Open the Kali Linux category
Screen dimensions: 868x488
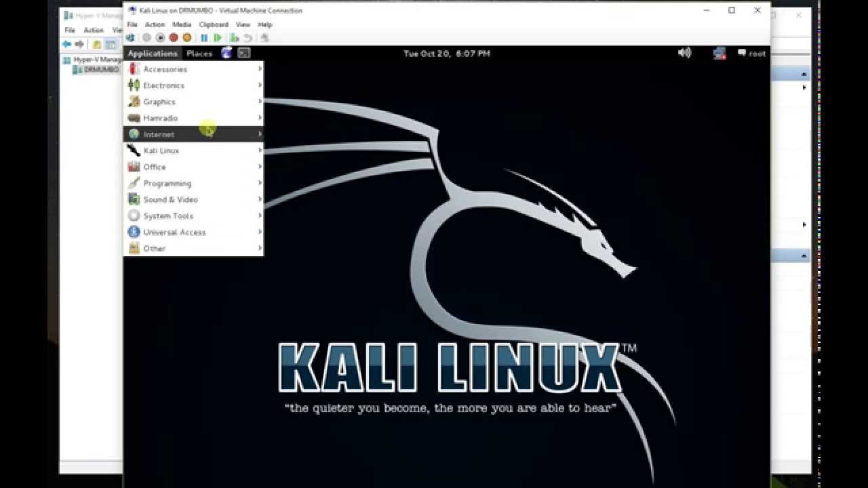[193, 150]
